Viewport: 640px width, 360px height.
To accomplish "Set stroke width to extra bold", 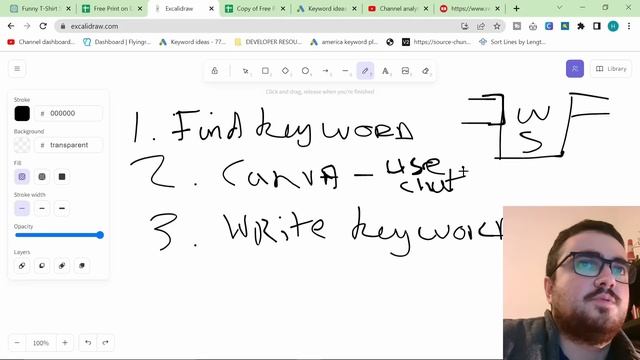I will 62,209.
